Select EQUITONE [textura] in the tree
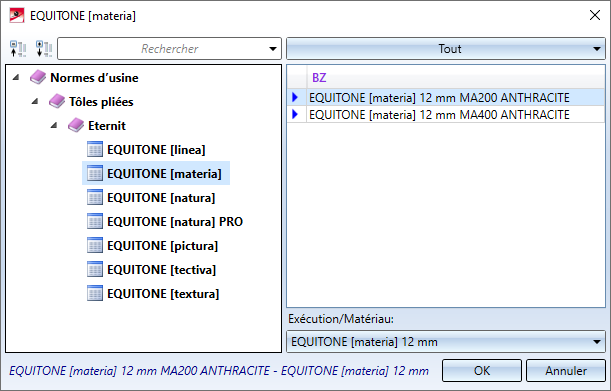 pyautogui.click(x=163, y=294)
